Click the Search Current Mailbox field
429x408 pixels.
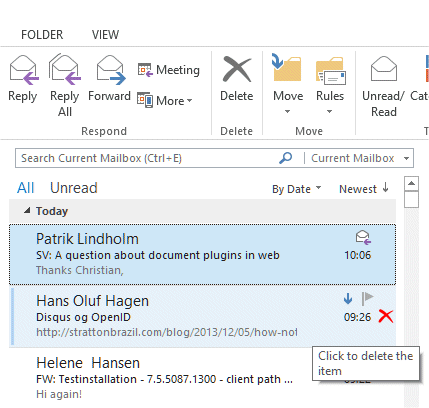(x=147, y=158)
